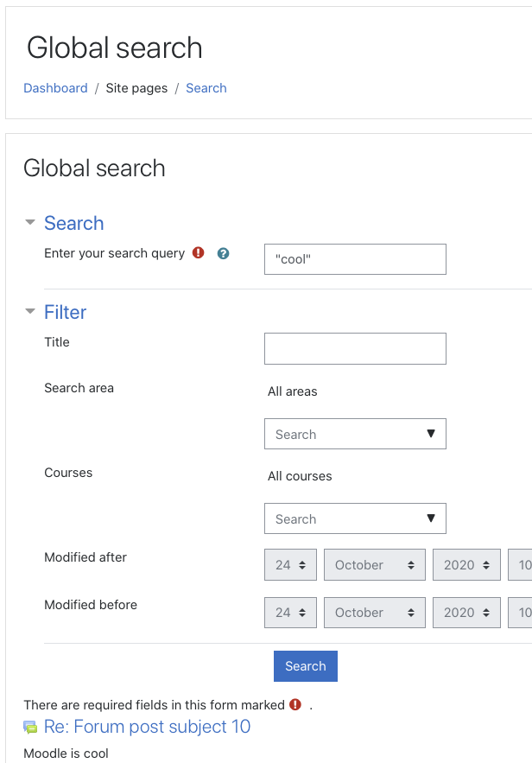532x763 pixels.
Task: Change Modified after year 2020
Action: (x=466, y=565)
